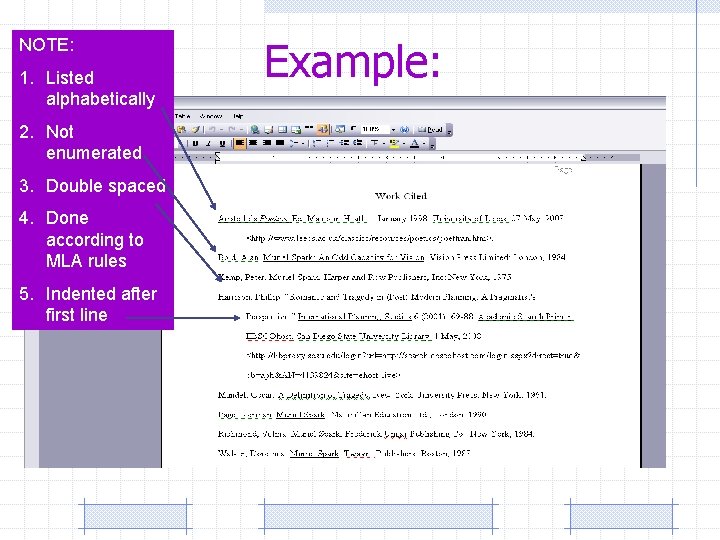720x540 pixels.
Task: Open the Table menu
Action: (182, 116)
